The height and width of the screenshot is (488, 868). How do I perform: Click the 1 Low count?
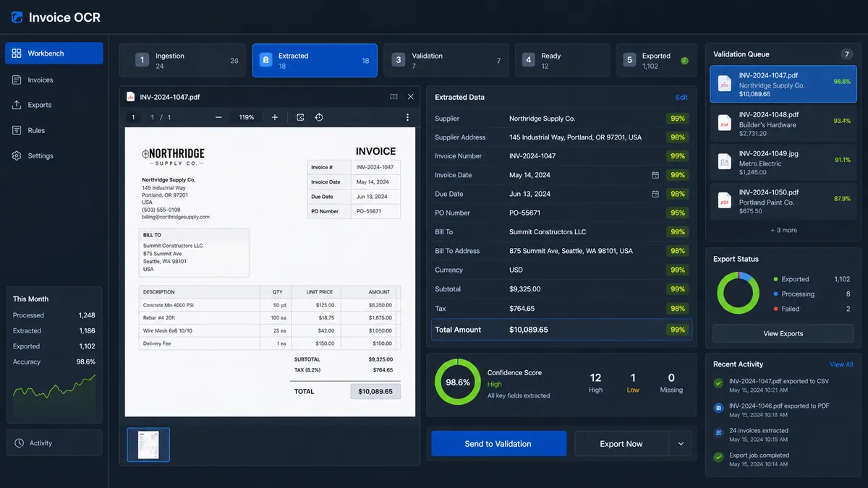point(633,382)
